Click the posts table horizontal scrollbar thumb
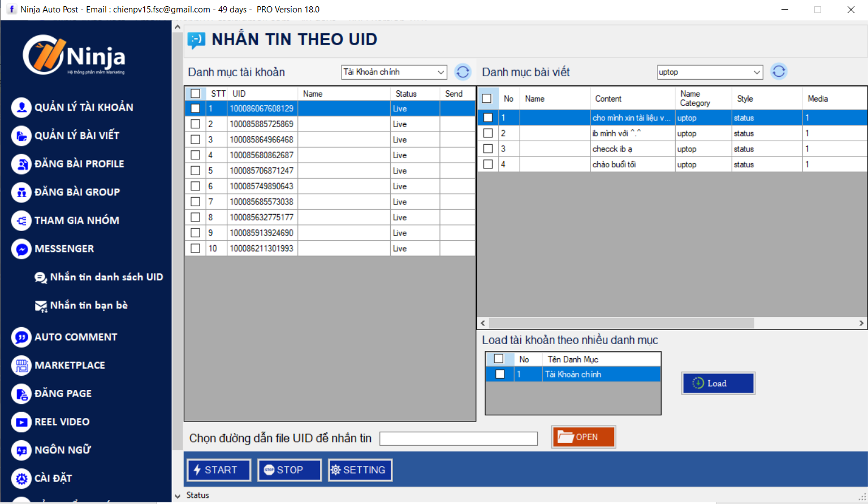The image size is (868, 504). (621, 323)
